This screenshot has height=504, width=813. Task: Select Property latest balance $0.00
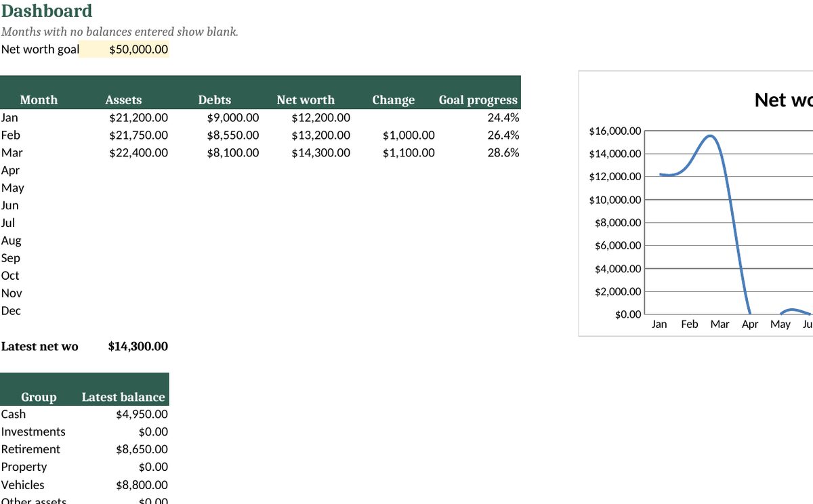coord(153,467)
